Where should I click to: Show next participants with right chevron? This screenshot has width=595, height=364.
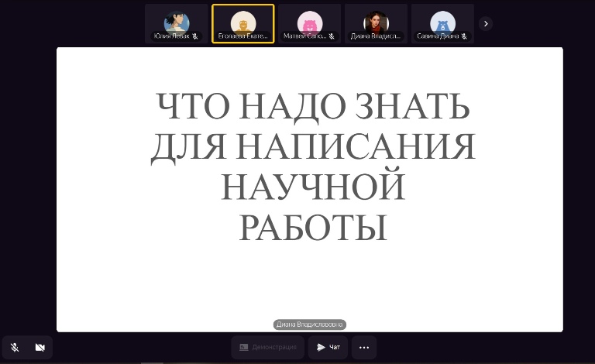(486, 23)
